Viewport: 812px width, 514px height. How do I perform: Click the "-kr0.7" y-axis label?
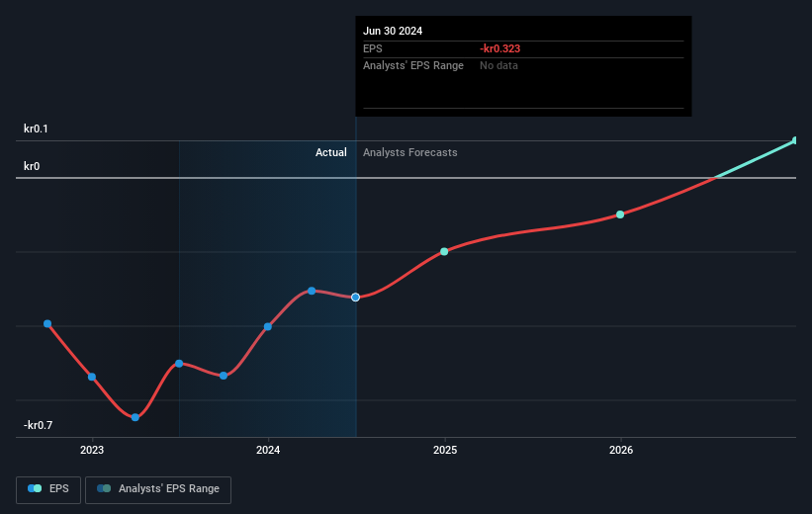[38, 425]
